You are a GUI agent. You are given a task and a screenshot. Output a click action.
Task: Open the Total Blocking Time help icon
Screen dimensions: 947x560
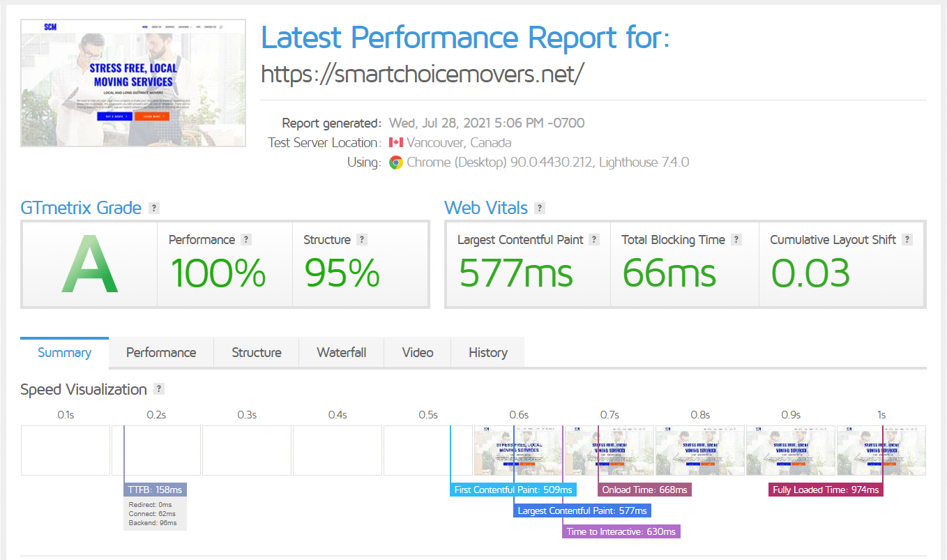point(737,239)
